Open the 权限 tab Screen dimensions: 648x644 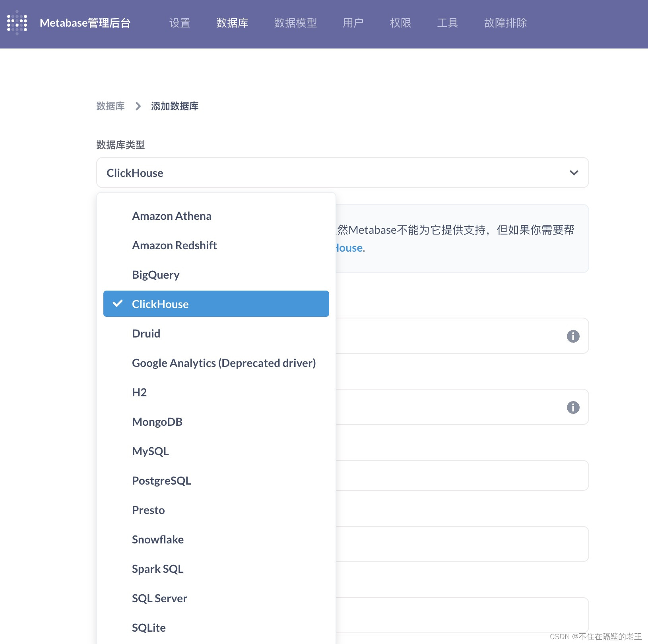pos(400,23)
